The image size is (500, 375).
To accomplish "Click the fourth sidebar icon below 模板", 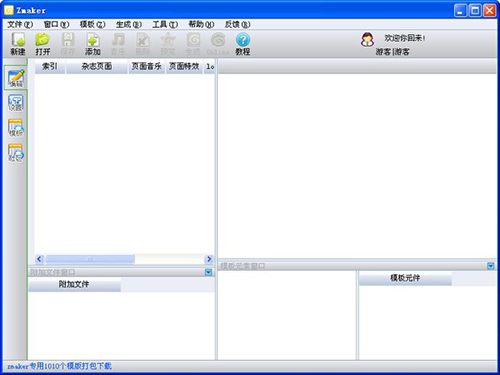I will click(16, 153).
